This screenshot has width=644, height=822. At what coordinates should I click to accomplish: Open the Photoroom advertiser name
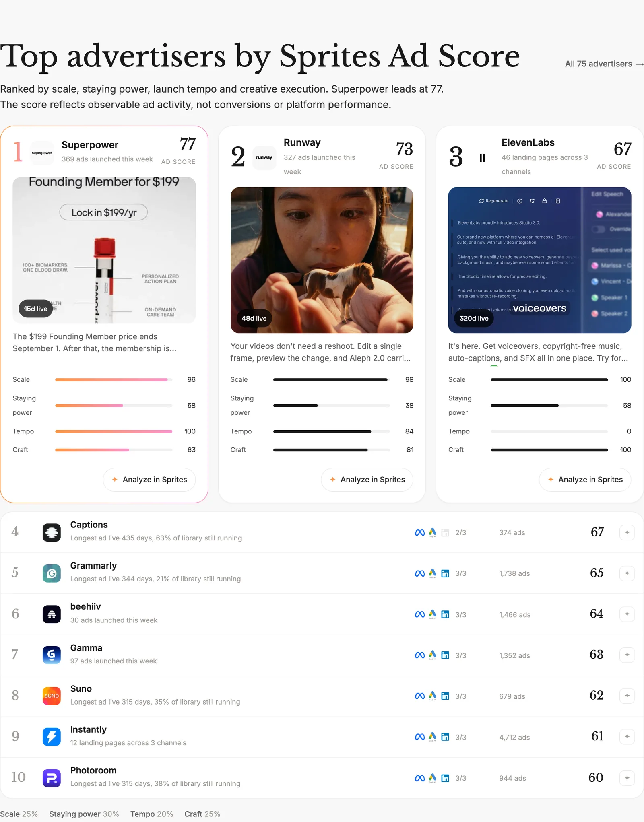(x=93, y=770)
